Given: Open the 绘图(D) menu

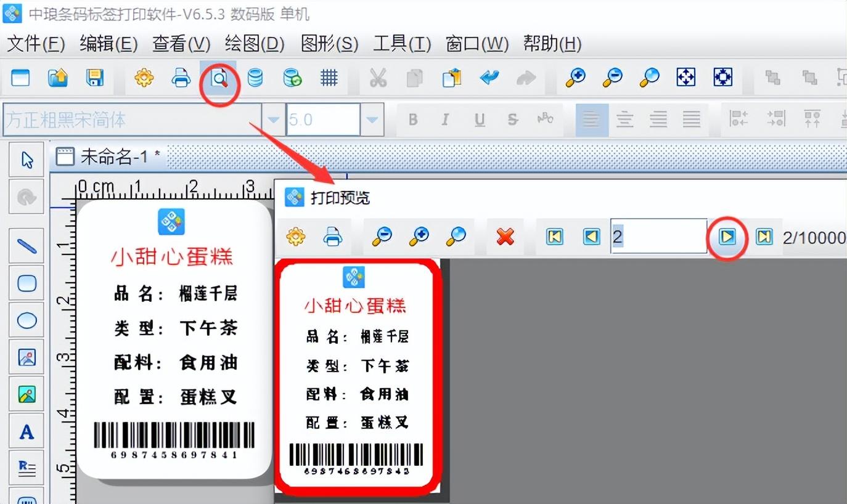Looking at the screenshot, I should click(255, 44).
